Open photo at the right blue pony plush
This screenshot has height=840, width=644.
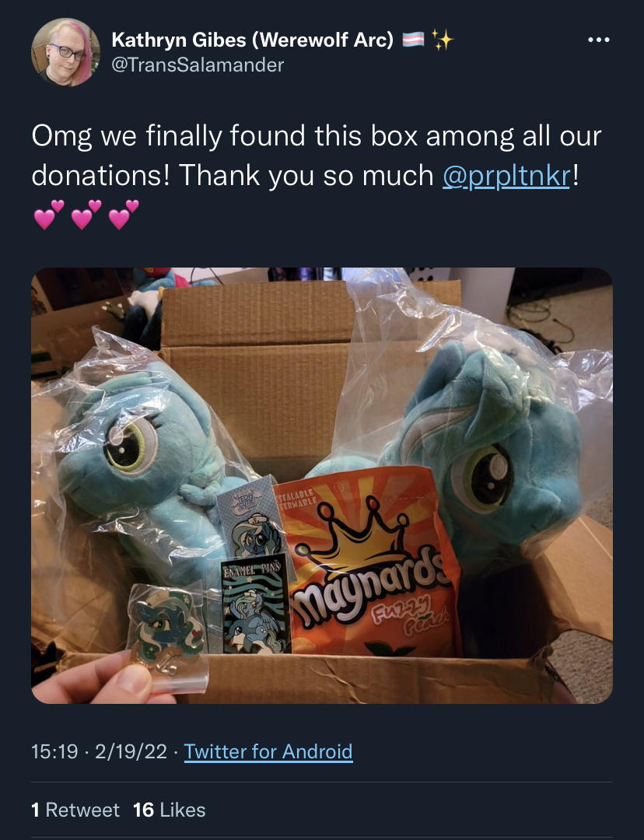(x=482, y=455)
